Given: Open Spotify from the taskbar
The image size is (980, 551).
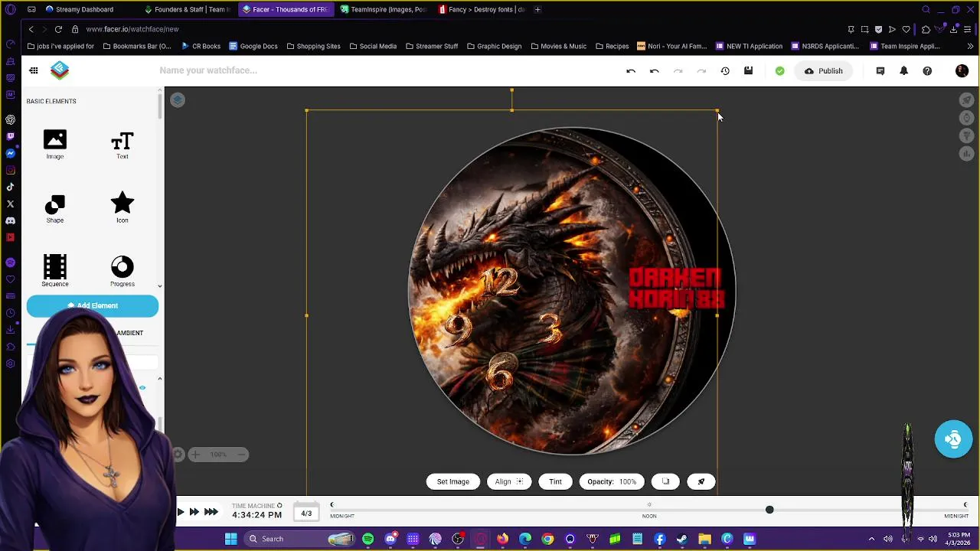Looking at the screenshot, I should coord(367,539).
